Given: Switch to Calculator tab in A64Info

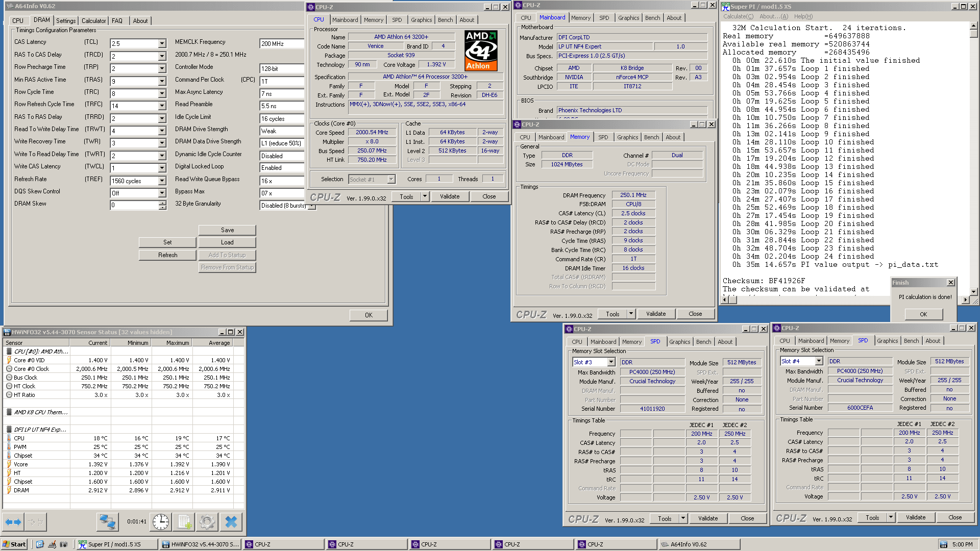Looking at the screenshot, I should pyautogui.click(x=94, y=21).
